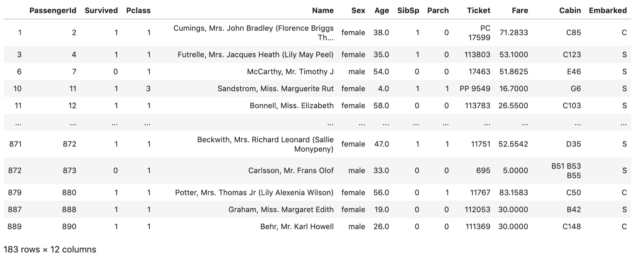This screenshot has width=644, height=257.
Task: Click the PassengerId column header
Action: point(53,10)
